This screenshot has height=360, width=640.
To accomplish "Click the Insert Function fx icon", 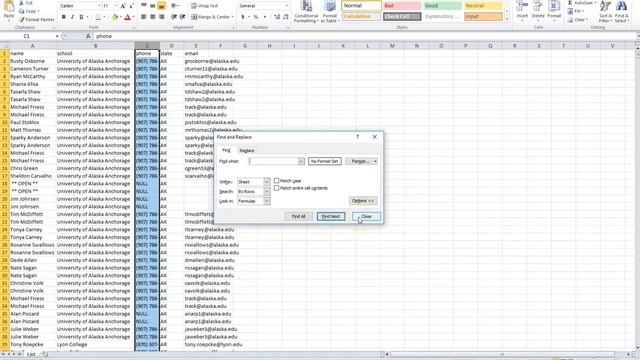I will click(88, 36).
